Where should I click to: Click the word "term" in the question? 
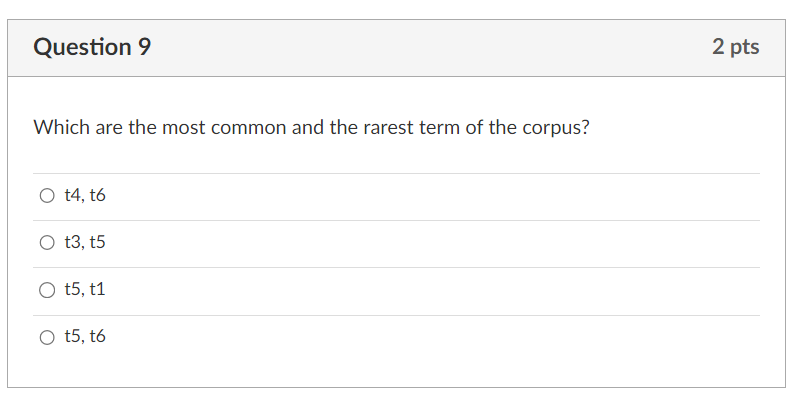pyautogui.click(x=442, y=129)
